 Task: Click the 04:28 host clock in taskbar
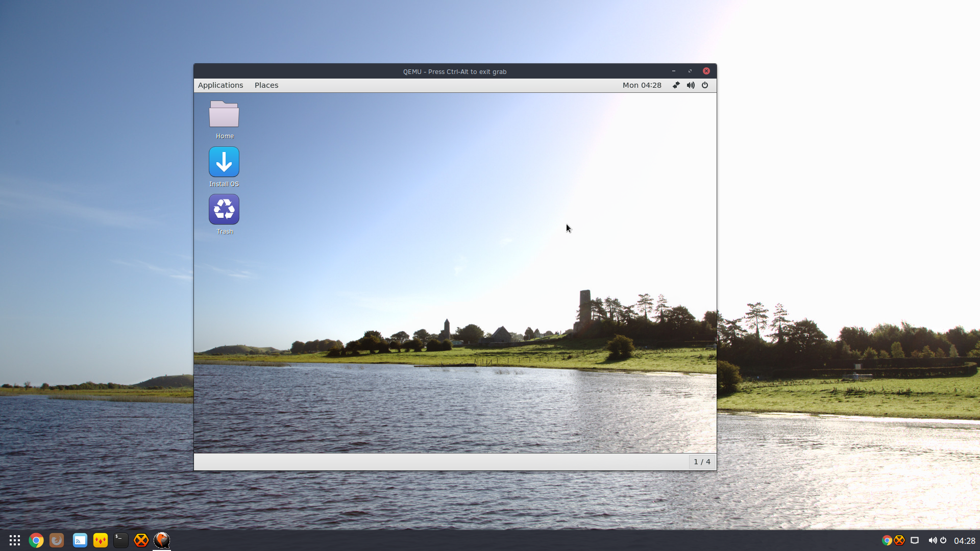click(x=964, y=541)
